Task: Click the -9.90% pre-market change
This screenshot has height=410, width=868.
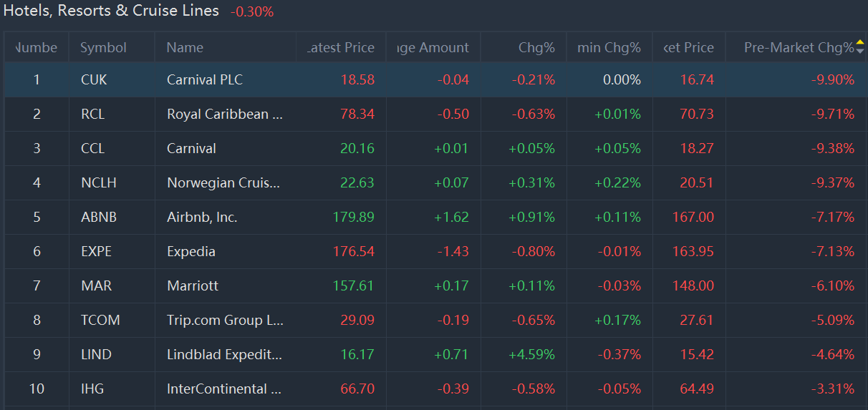Action: pyautogui.click(x=833, y=79)
